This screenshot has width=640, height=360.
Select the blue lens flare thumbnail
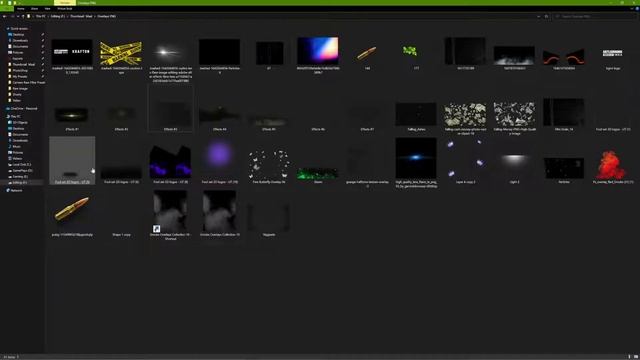tap(416, 158)
